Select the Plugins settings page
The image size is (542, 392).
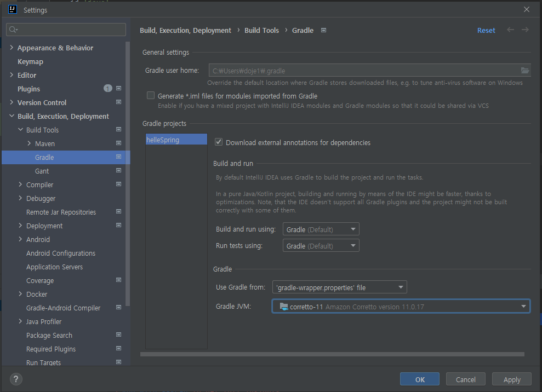click(28, 89)
